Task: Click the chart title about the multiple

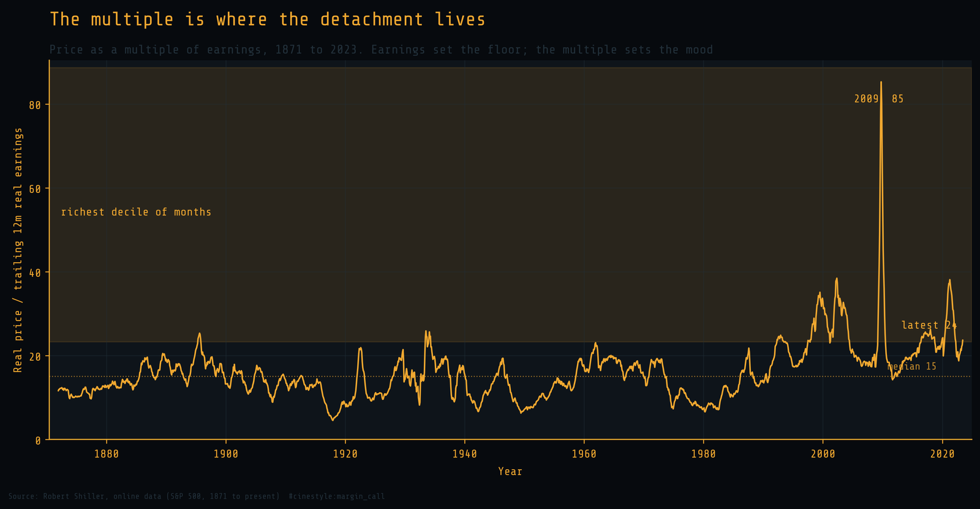Action: pyautogui.click(x=267, y=20)
